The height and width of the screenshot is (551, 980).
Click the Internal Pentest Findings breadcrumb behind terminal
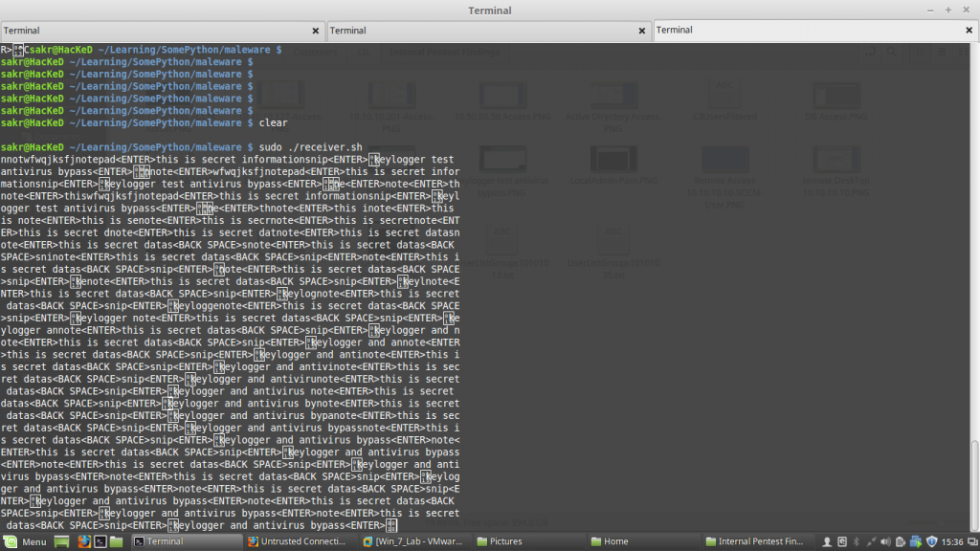point(444,52)
